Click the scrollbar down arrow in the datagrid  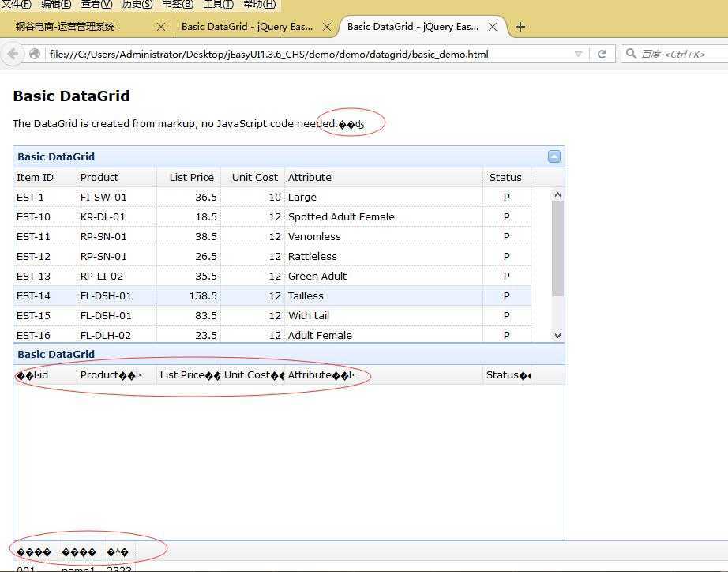click(x=558, y=335)
